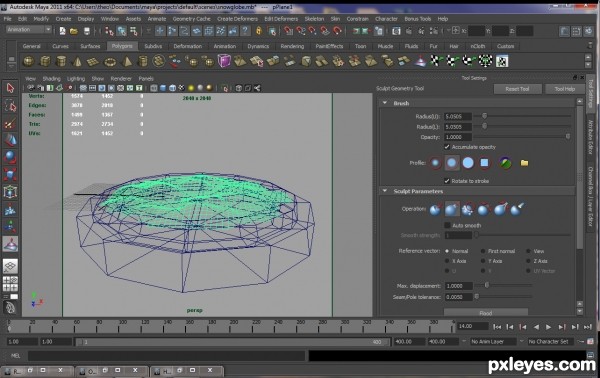Screen dimensions: 600x378
Task: Open the Skeleton menu
Action: coord(314,19)
